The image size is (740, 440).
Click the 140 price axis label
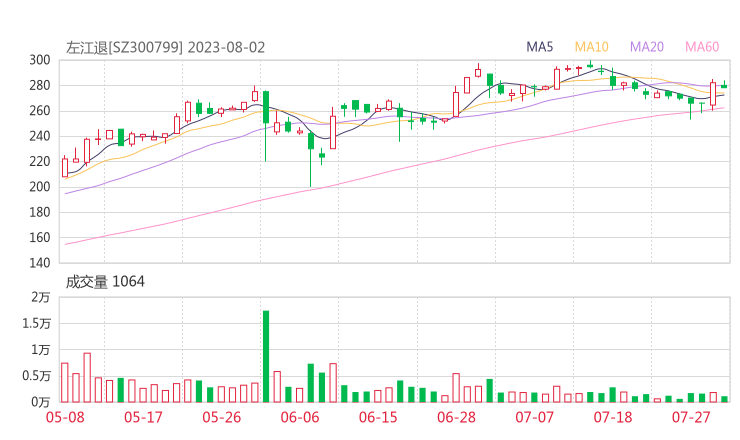coord(40,263)
